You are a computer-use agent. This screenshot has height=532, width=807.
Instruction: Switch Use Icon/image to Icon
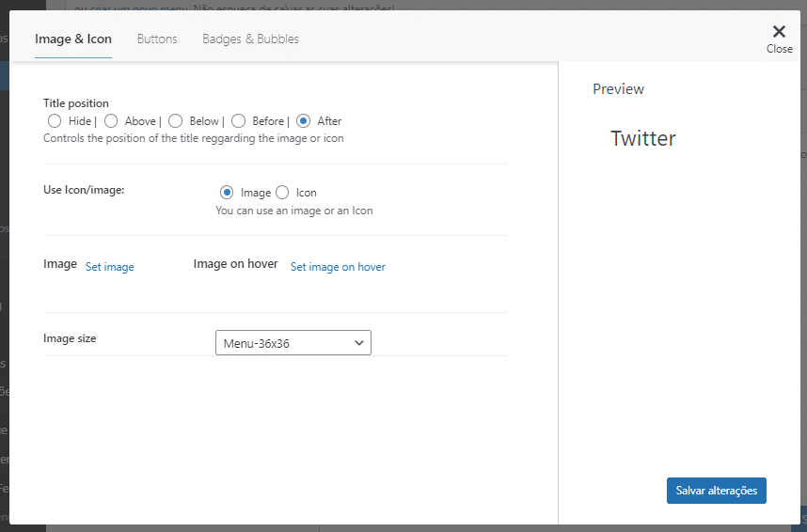tap(282, 193)
